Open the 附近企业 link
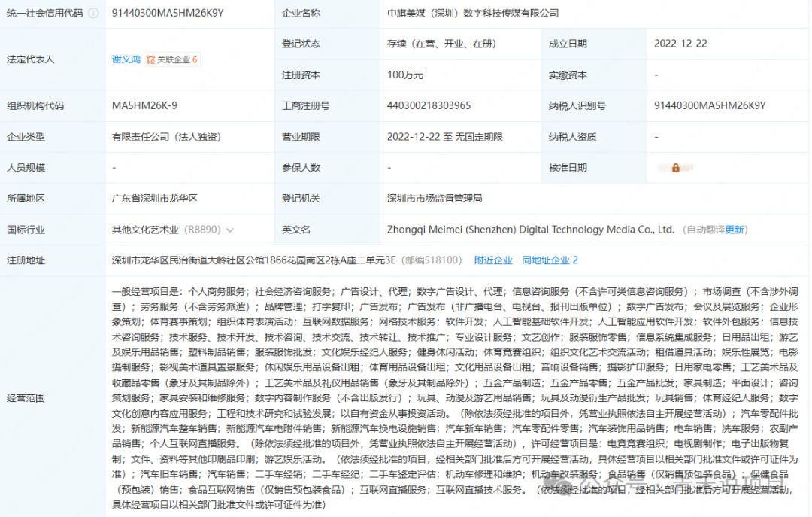The image size is (812, 517). (493, 260)
